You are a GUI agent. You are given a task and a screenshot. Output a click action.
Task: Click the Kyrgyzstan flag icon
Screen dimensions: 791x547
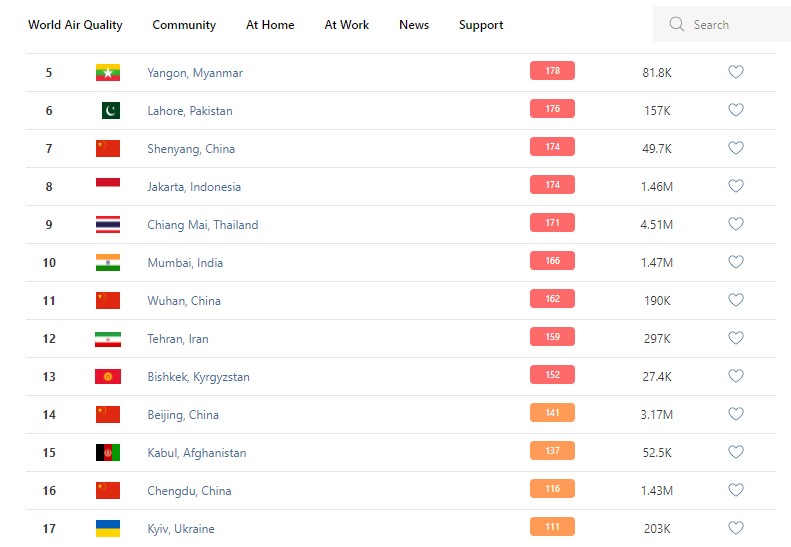[x=108, y=377]
